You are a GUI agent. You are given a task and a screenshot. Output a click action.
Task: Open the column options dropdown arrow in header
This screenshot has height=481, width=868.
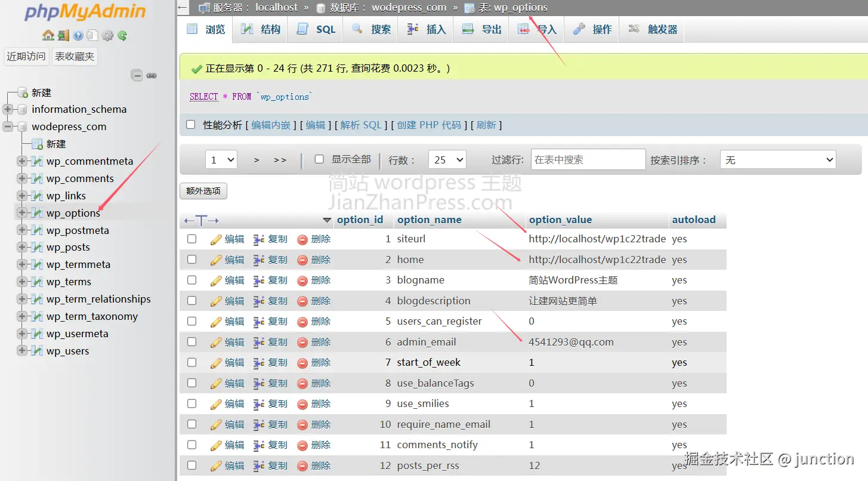pyautogui.click(x=327, y=220)
